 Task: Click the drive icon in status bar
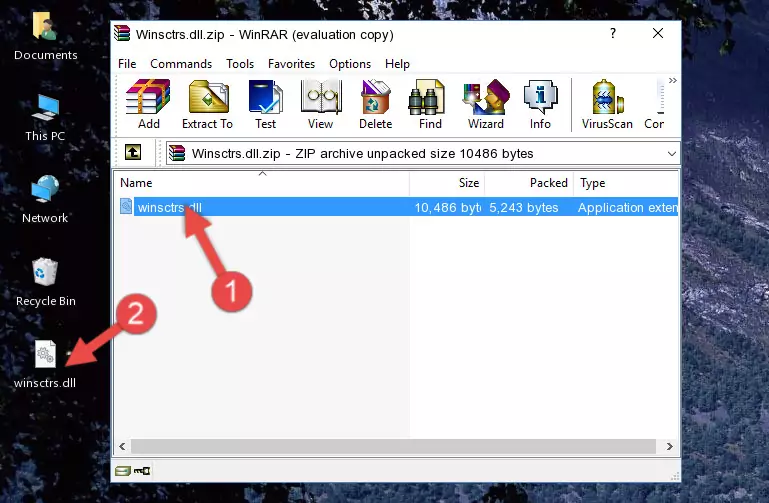pyautogui.click(x=123, y=471)
